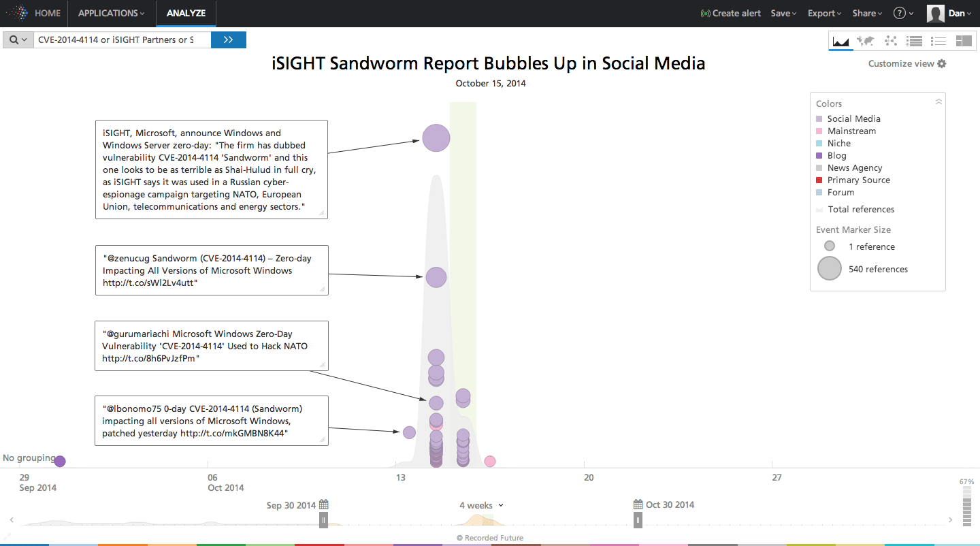Click the October 15, 2014 subtitle

tap(491, 84)
